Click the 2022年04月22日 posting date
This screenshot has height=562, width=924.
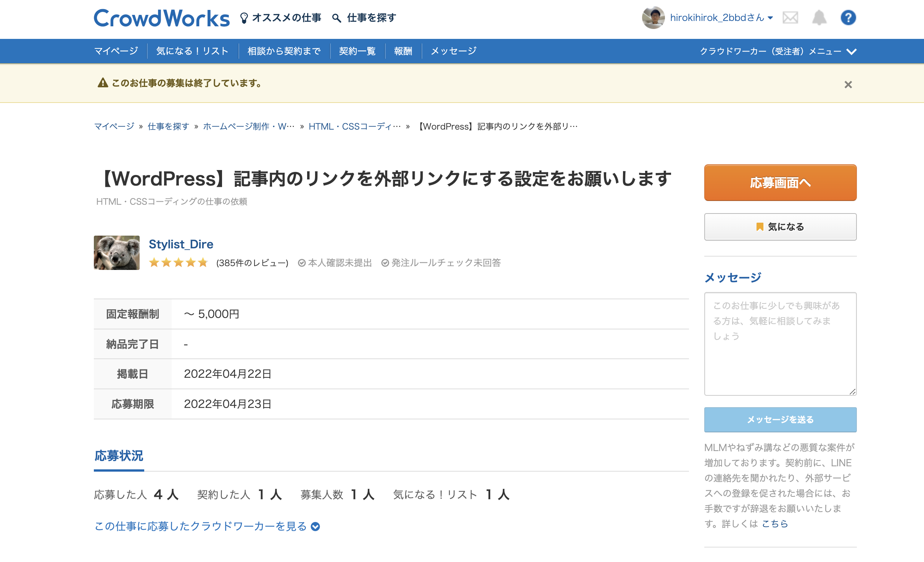click(227, 374)
